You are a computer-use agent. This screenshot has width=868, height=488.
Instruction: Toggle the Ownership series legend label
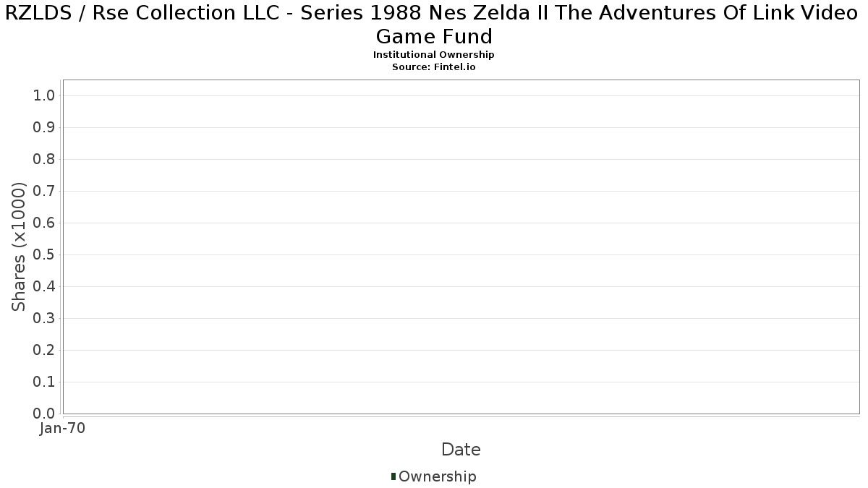coord(437,476)
